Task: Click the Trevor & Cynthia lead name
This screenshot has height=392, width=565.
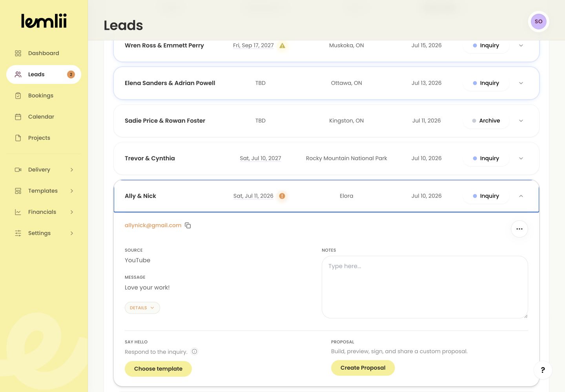Action: click(x=150, y=158)
